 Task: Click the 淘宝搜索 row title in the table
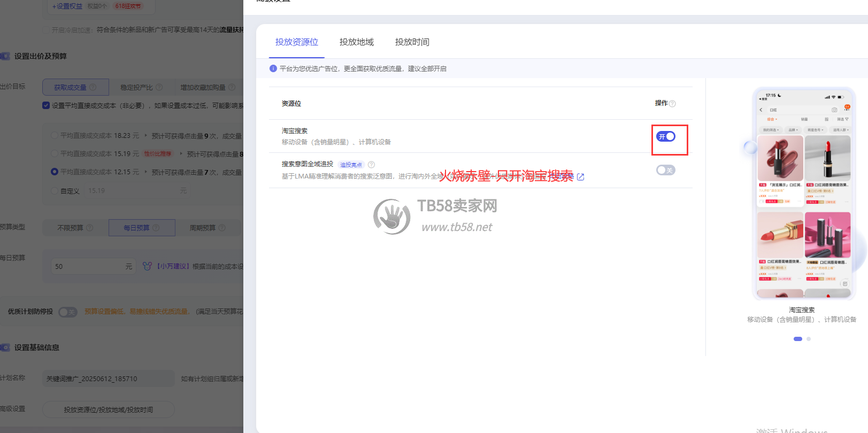pyautogui.click(x=295, y=130)
